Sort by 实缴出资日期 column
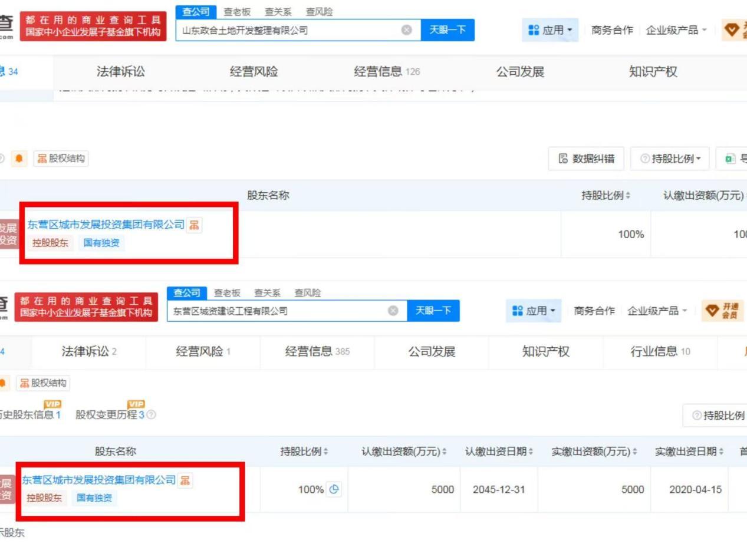Screen dimensions: 747x560 coord(721,452)
